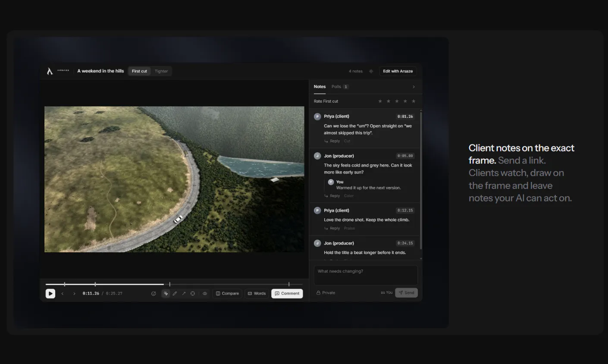Open the Words transcript

click(257, 293)
